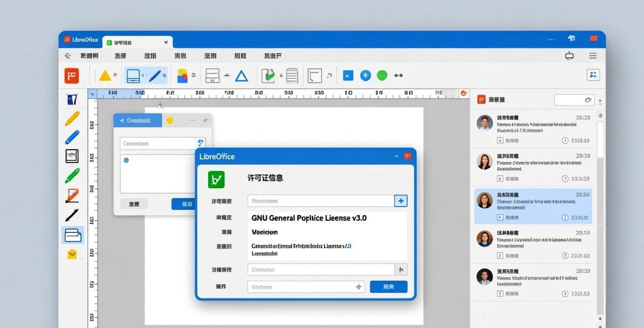
Task: Select the yellow triangle shape tool
Action: pos(105,76)
